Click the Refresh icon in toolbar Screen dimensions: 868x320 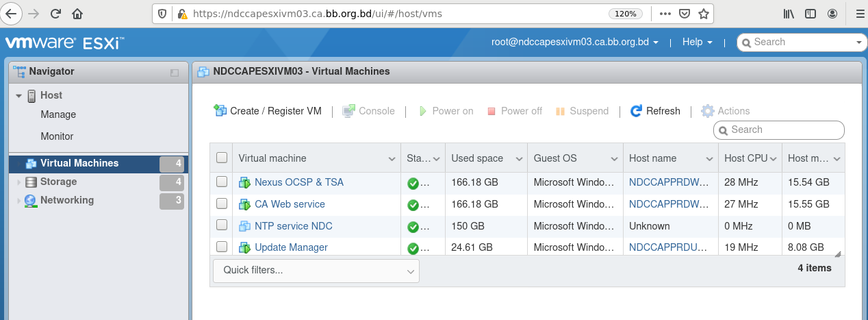coord(636,111)
